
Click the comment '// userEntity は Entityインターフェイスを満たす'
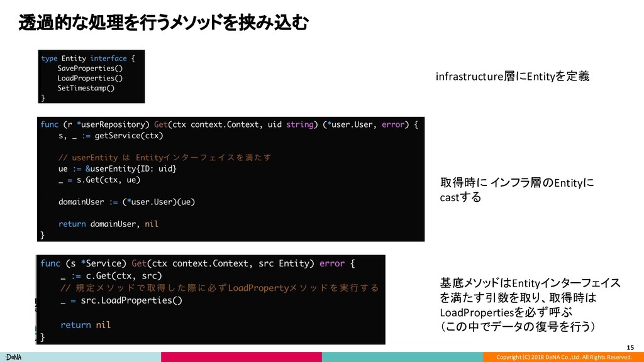(165, 157)
